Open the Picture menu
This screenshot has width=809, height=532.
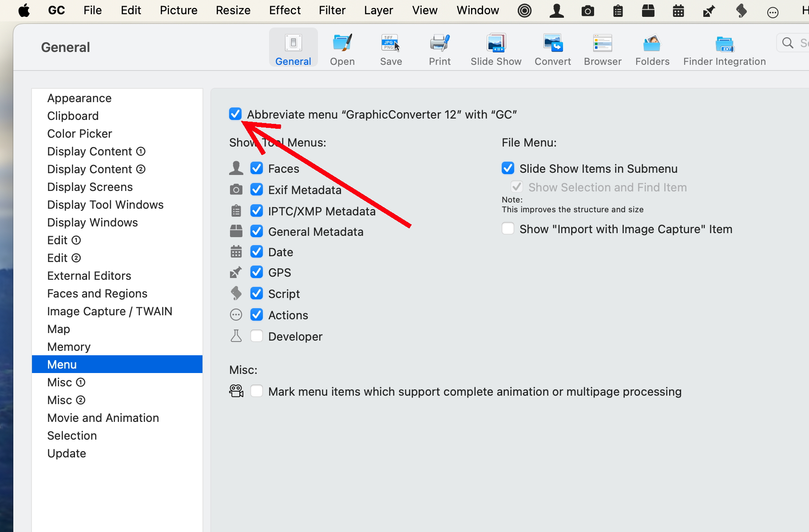pyautogui.click(x=178, y=10)
